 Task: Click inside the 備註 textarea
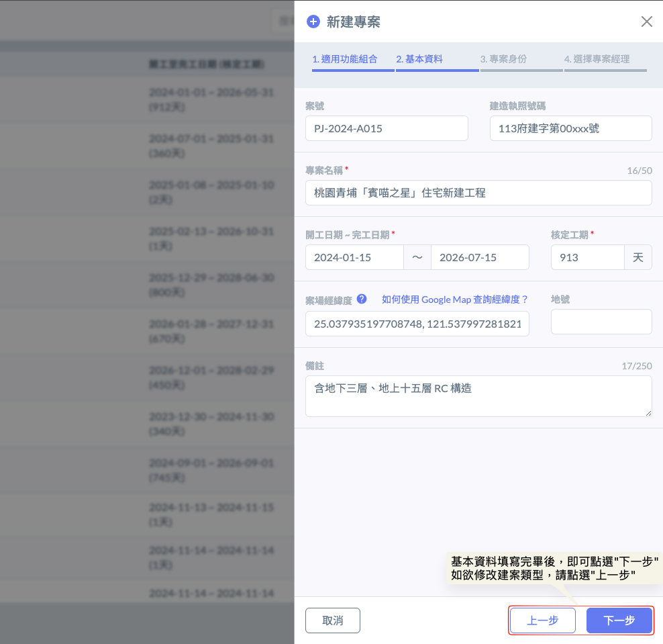click(478, 396)
